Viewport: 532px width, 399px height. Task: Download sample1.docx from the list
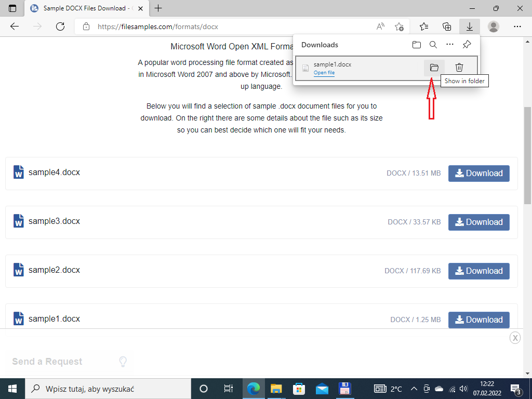478,320
